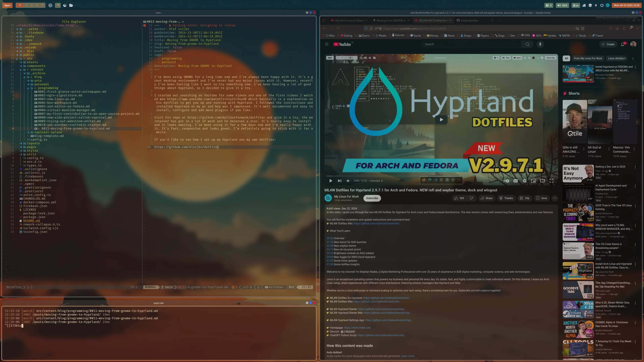Open the Create button on YouTube

point(608,44)
